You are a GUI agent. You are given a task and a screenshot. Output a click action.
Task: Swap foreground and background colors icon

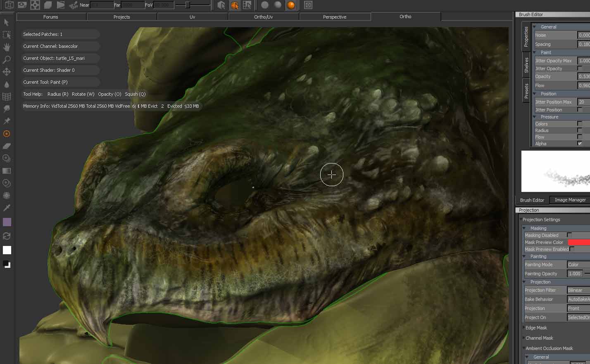click(x=7, y=236)
